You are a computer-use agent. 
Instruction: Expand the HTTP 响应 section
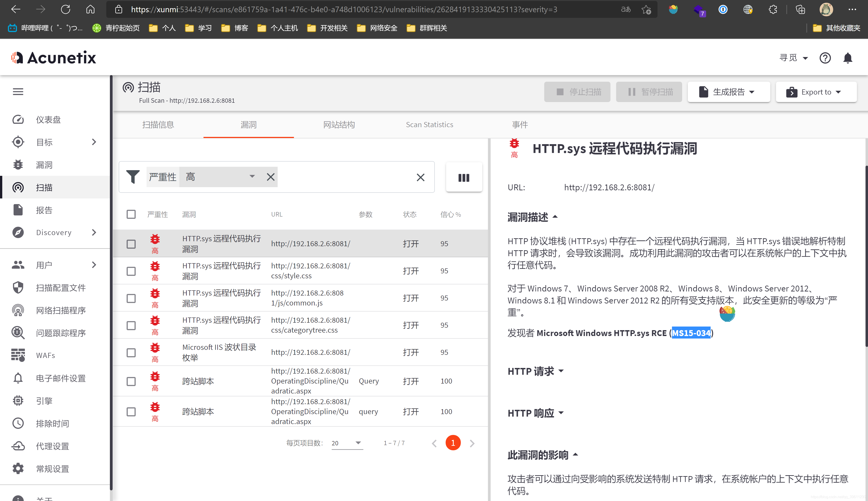tap(536, 413)
